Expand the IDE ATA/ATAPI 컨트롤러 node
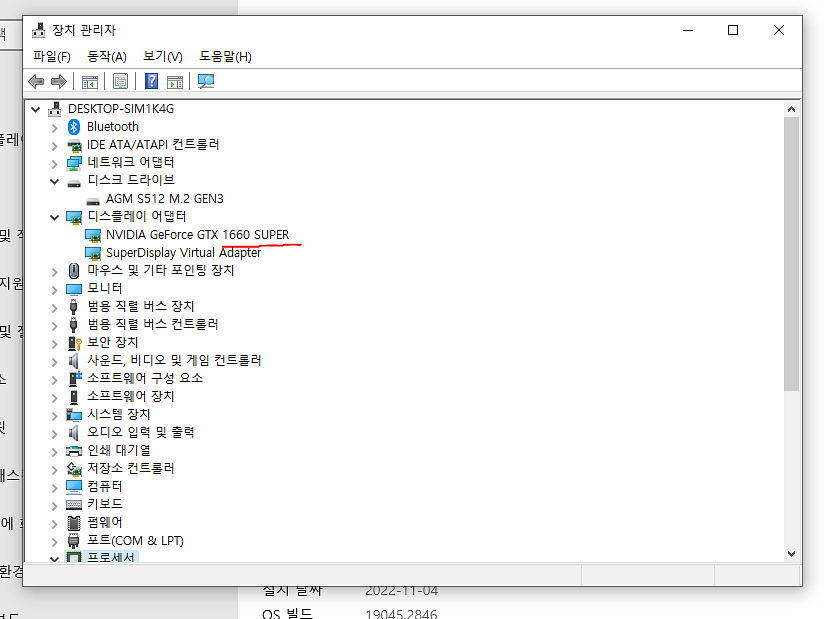Image resolution: width=829 pixels, height=619 pixels. pos(54,145)
